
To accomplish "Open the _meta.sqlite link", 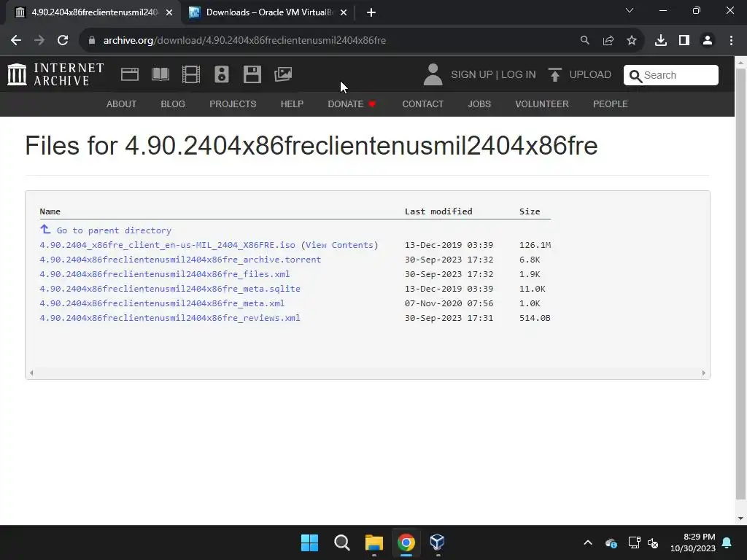I will [169, 289].
